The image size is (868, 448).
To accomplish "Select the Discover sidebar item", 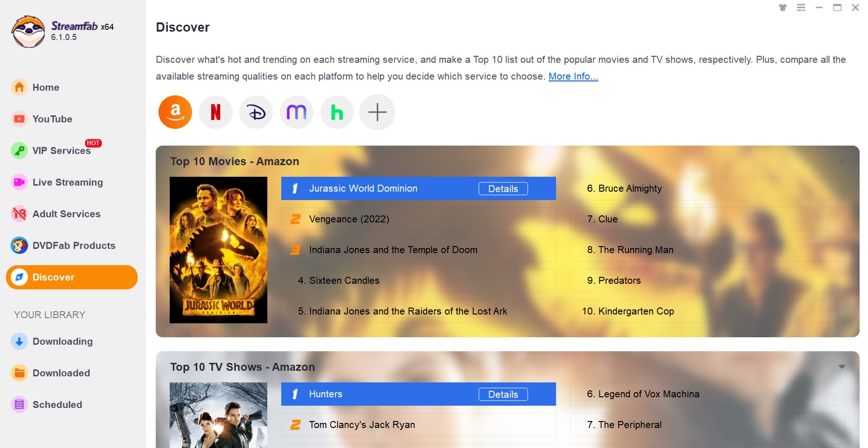I will point(72,277).
